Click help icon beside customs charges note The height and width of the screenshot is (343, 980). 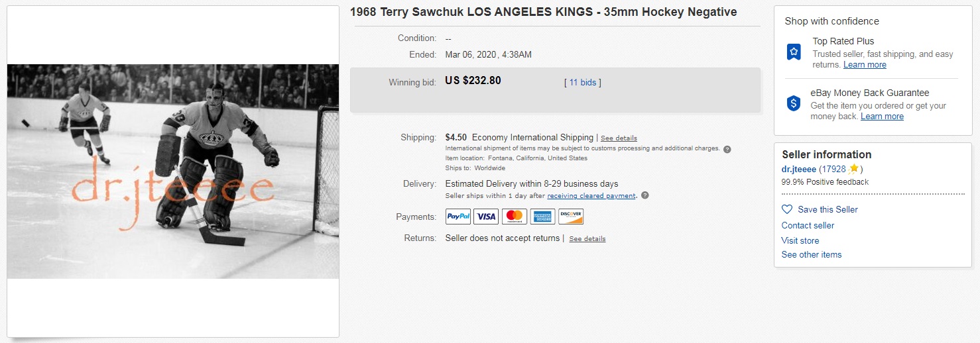coord(727,149)
